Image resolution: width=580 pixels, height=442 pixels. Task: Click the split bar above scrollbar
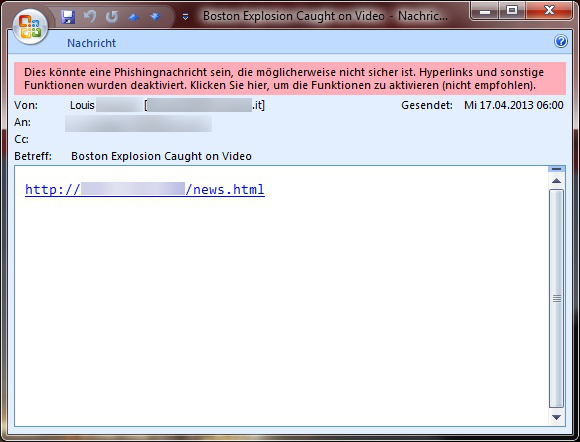[556, 169]
